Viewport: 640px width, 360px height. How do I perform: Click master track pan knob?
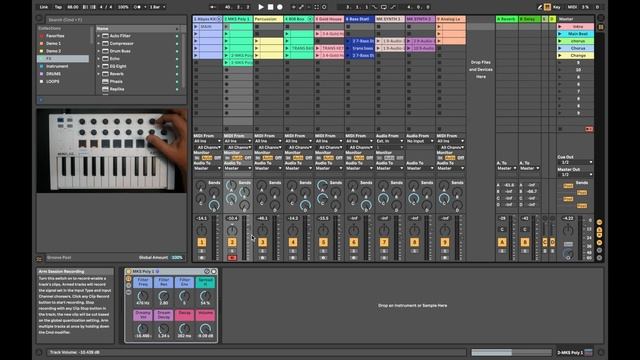(x=568, y=231)
